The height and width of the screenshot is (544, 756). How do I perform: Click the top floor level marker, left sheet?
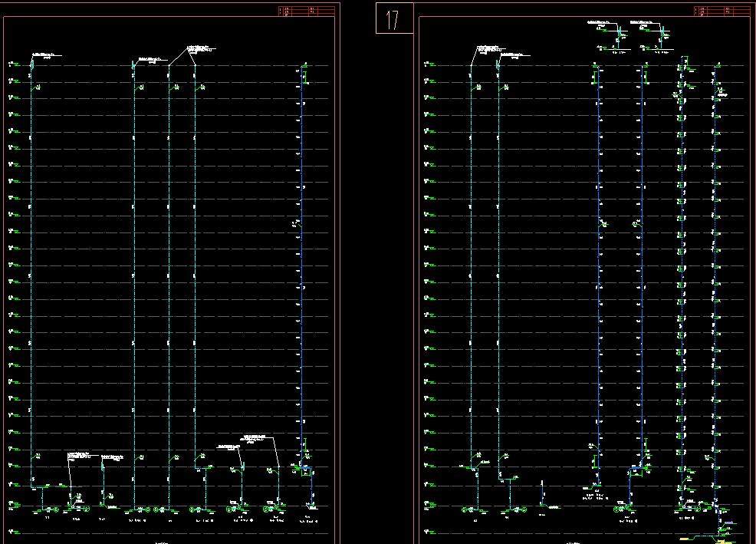13,64
